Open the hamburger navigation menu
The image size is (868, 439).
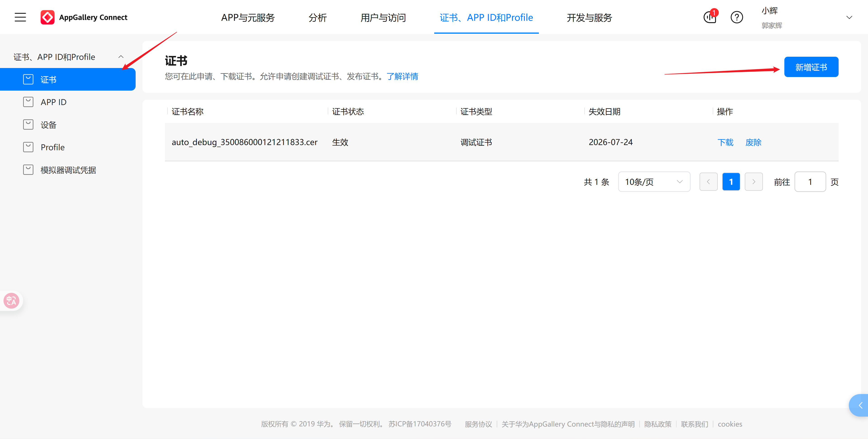click(20, 17)
